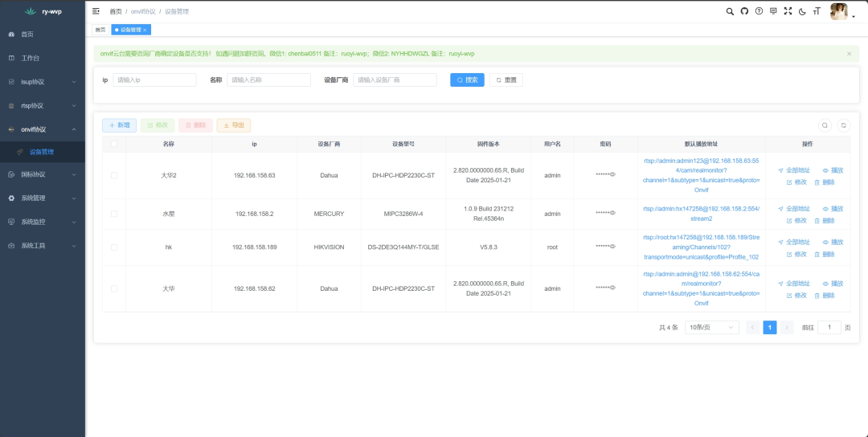Focus the 设备厂商 search input field
868x437 pixels.
pyautogui.click(x=395, y=80)
